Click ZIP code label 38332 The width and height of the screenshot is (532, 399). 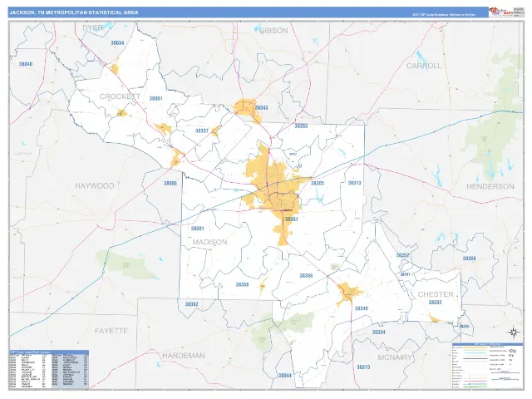click(435, 303)
